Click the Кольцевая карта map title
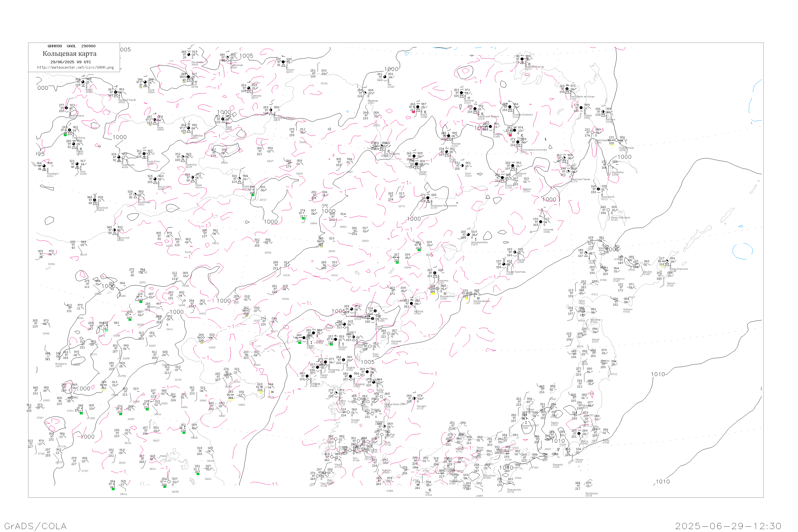The image size is (798, 532). click(69, 54)
